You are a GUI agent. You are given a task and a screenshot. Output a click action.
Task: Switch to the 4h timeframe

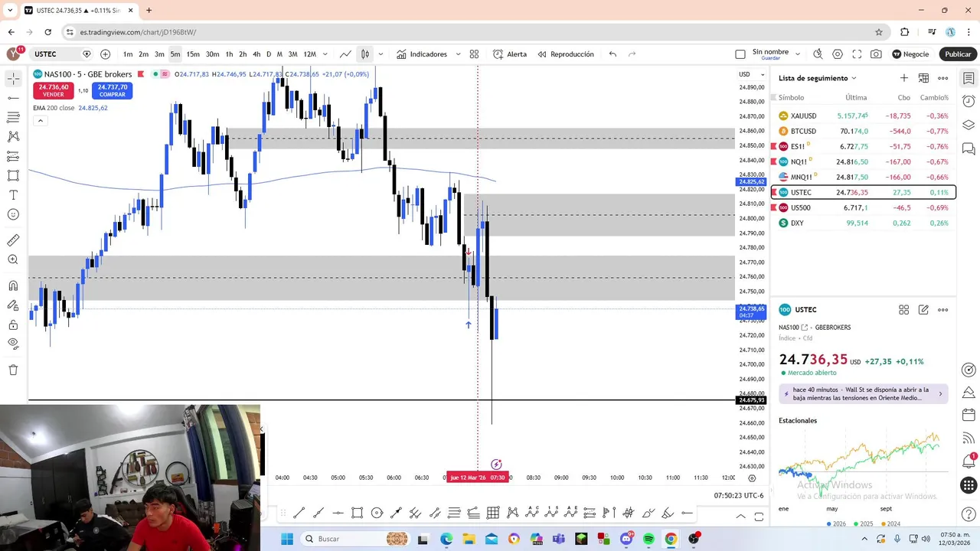256,54
